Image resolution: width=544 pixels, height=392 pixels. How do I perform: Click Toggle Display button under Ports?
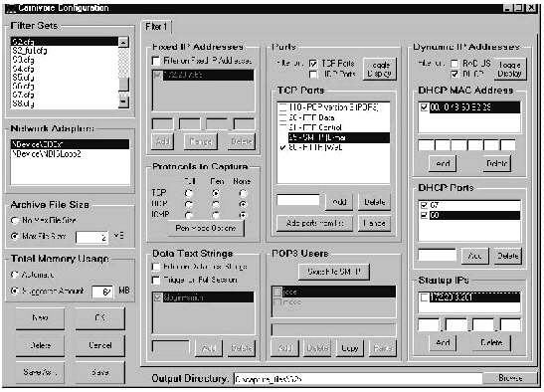(380, 69)
